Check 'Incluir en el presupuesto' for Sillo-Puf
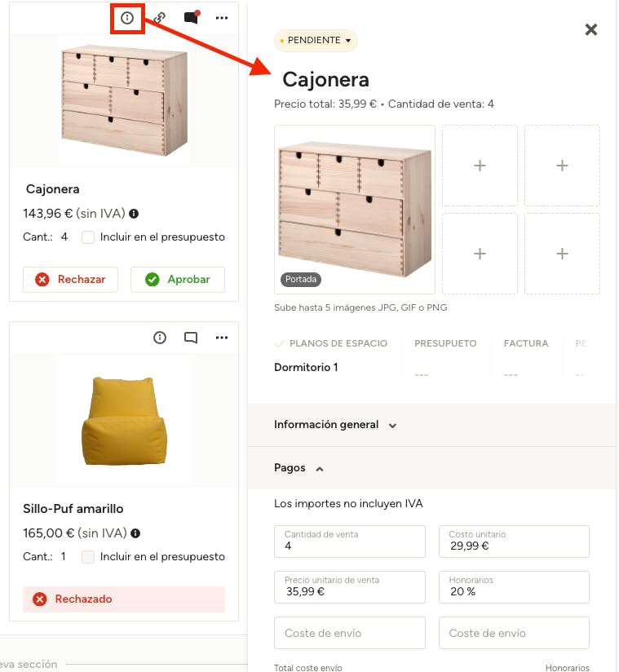This screenshot has height=672, width=619. point(88,557)
